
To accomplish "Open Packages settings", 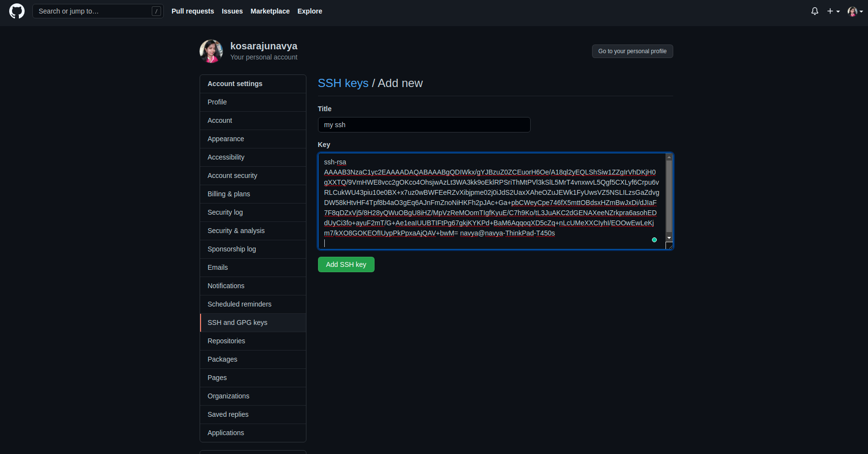I will tap(253, 359).
